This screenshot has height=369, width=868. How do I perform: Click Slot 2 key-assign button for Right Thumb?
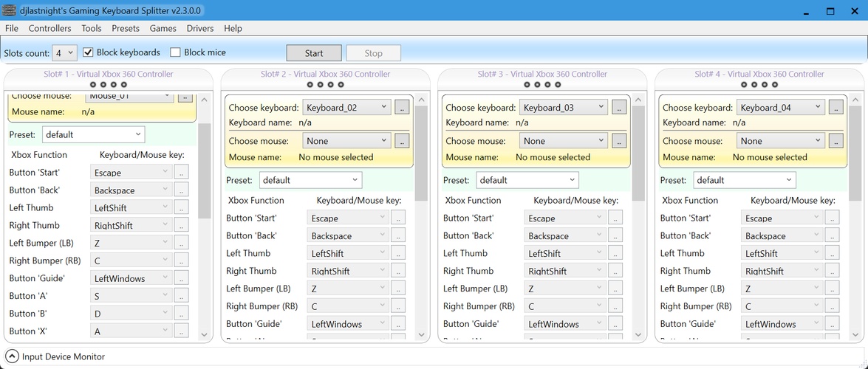click(398, 271)
